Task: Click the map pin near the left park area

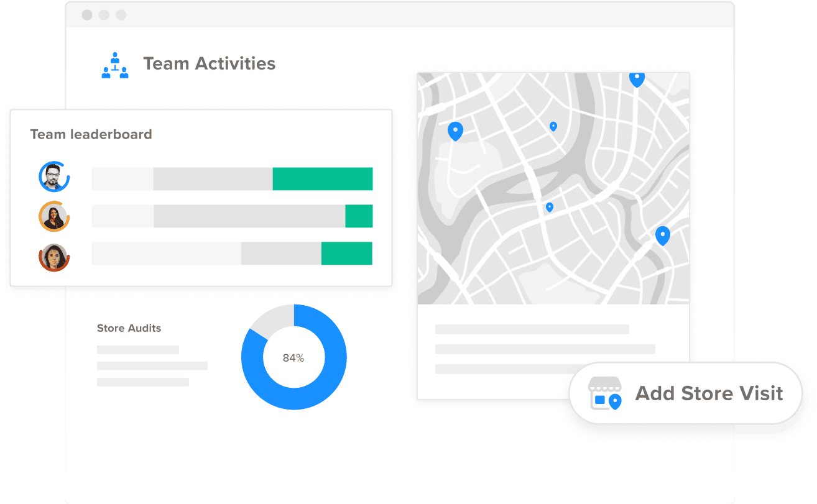Action: (x=455, y=130)
